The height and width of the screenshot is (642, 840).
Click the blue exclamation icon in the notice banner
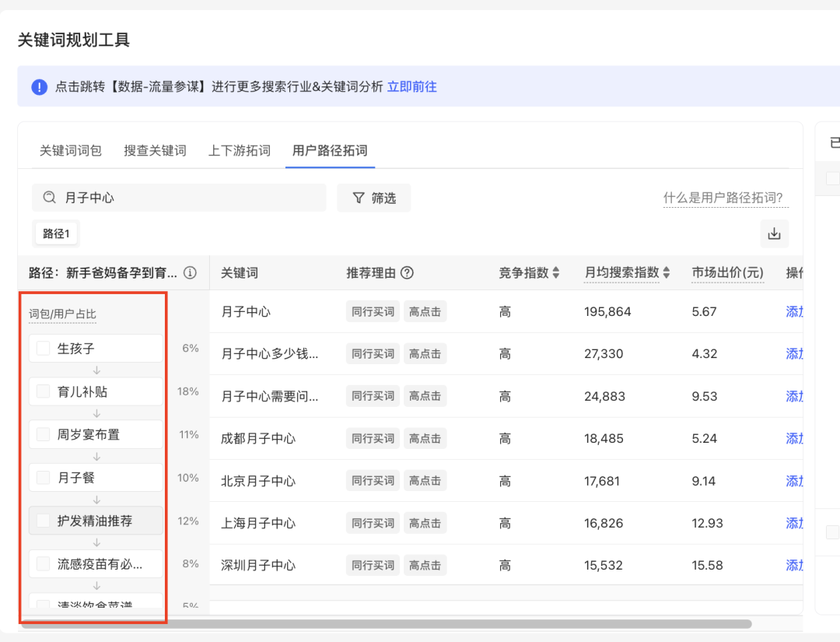pos(40,87)
